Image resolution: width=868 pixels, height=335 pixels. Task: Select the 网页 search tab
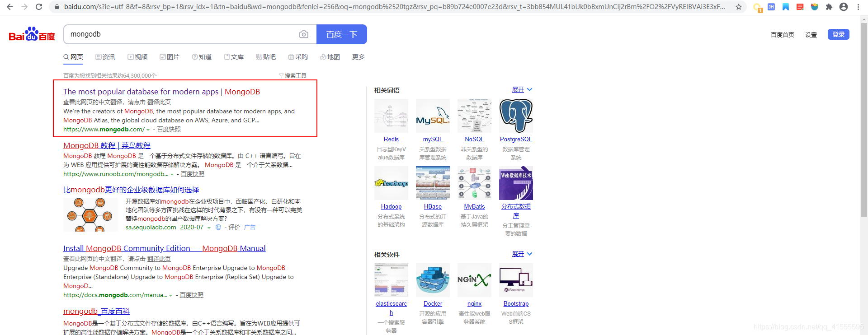[x=73, y=57]
